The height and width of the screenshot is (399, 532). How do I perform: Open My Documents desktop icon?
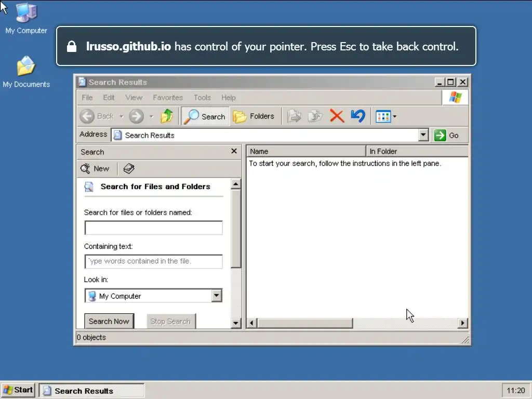[x=26, y=72]
